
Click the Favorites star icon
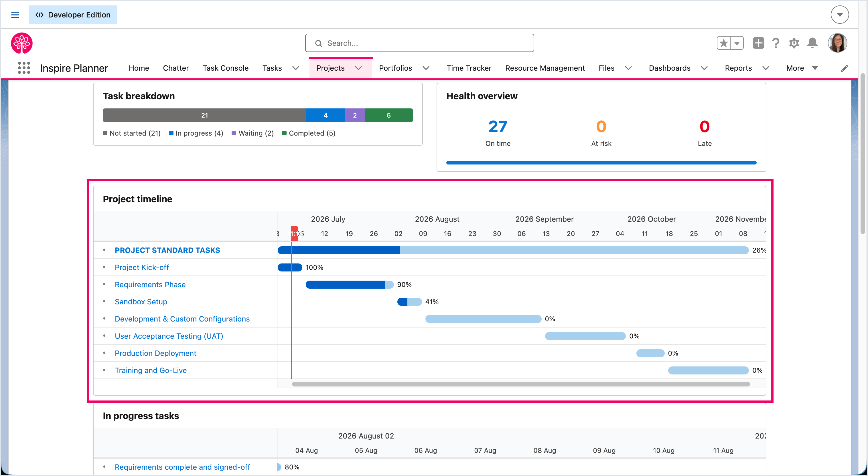point(723,43)
